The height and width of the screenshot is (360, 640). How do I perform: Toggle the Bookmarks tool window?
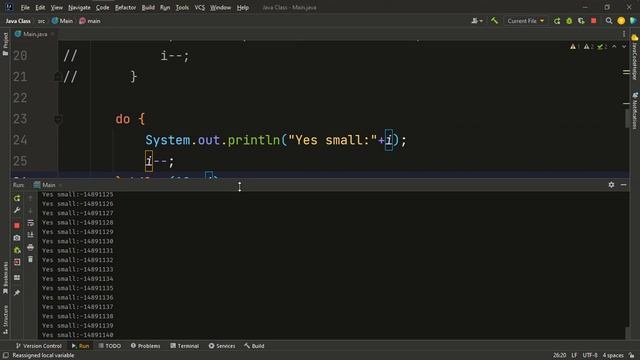pos(5,278)
